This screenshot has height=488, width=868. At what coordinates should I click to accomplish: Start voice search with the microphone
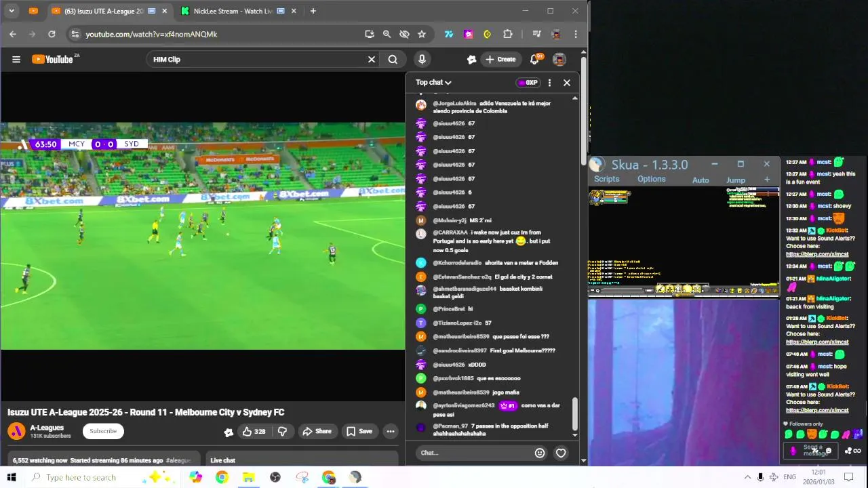(x=422, y=60)
